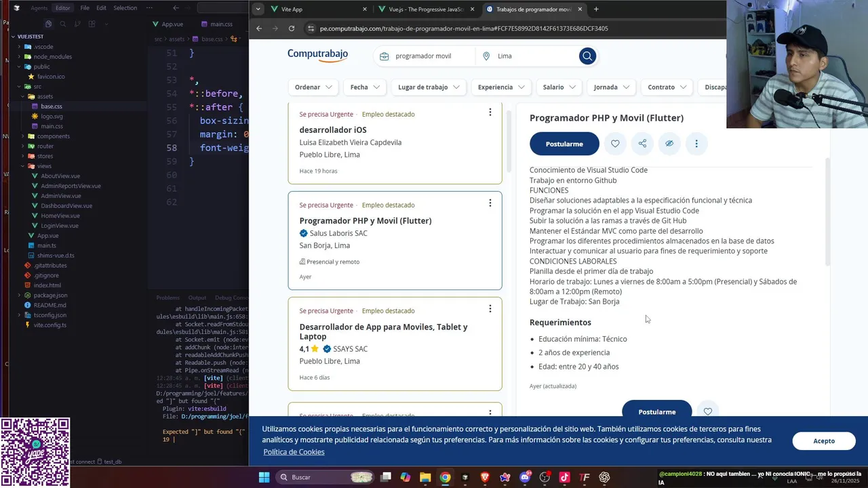Open the File menu in editor
The width and height of the screenshot is (868, 488).
85,8
